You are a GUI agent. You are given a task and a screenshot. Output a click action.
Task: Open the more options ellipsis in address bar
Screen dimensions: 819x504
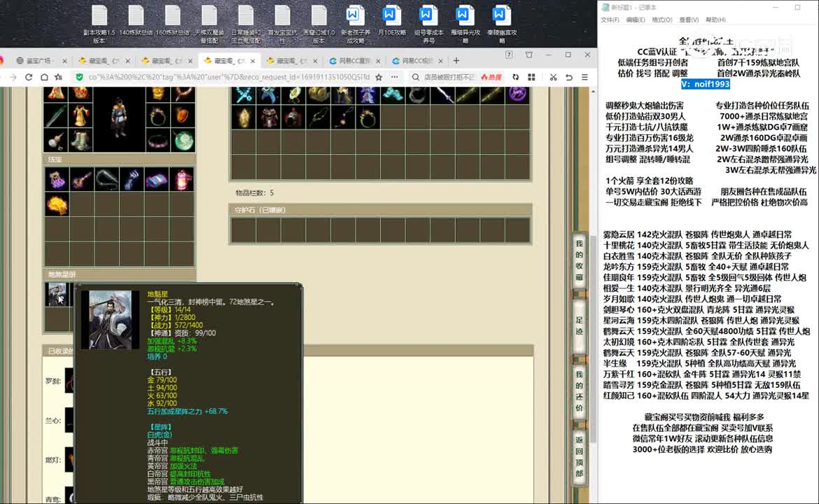[394, 77]
